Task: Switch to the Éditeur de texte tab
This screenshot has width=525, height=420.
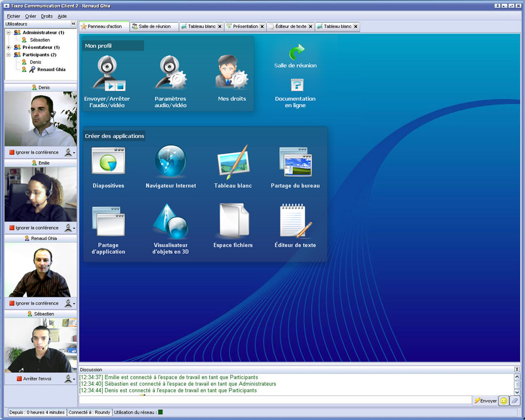Action: click(x=290, y=27)
